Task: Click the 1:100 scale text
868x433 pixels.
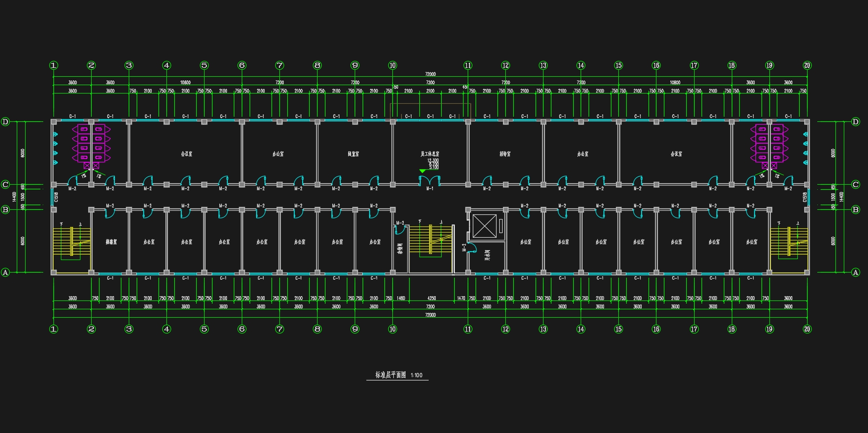Action: [x=417, y=375]
